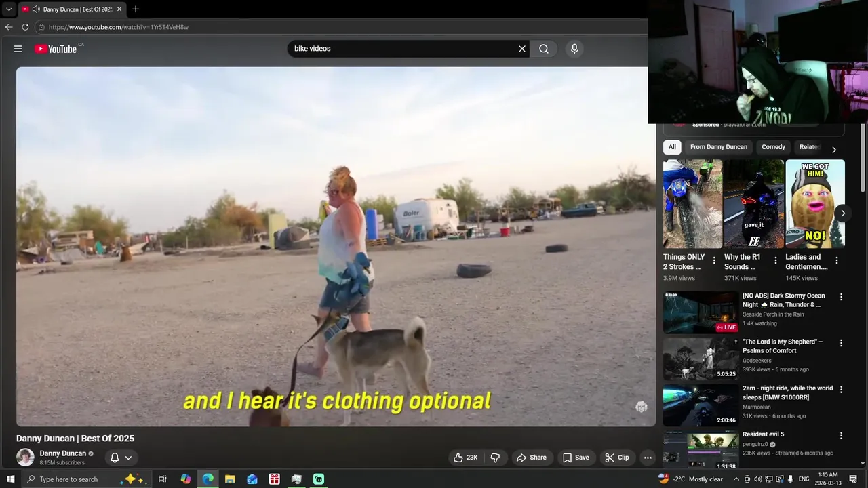The image size is (868, 488).
Task: Run search with magnifier button
Action: point(544,49)
